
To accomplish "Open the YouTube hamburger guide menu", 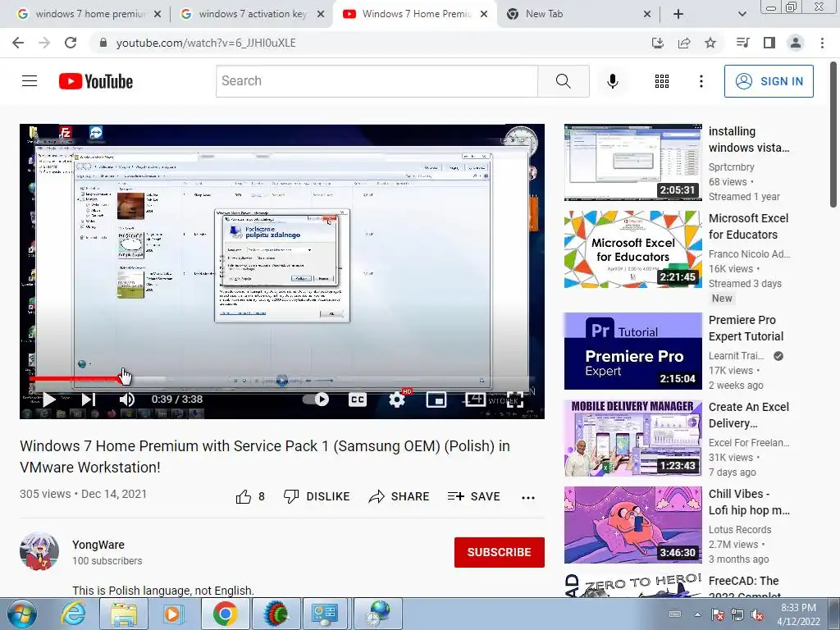I will coord(30,81).
